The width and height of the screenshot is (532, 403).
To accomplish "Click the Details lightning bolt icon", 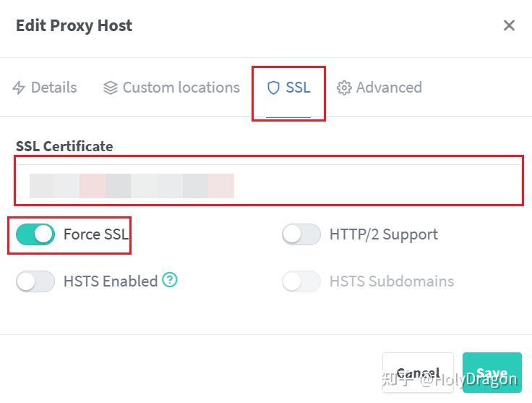I will pos(20,88).
